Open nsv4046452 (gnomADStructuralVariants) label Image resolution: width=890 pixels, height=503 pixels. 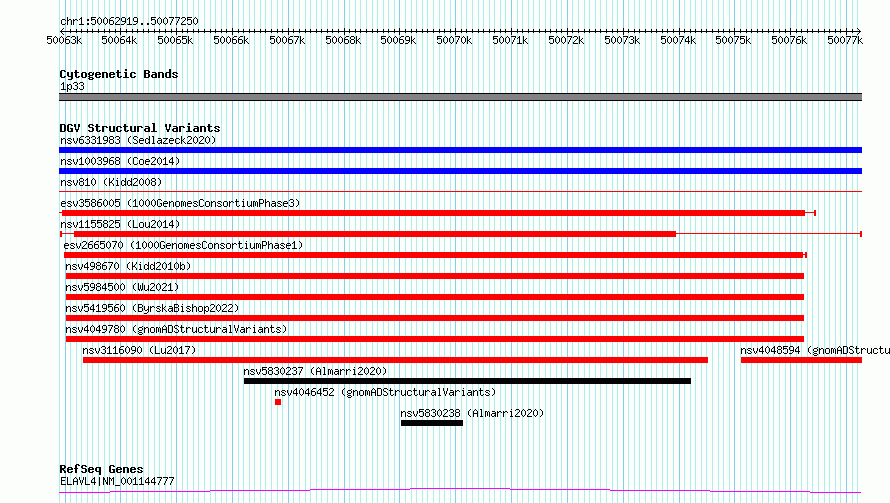[385, 392]
